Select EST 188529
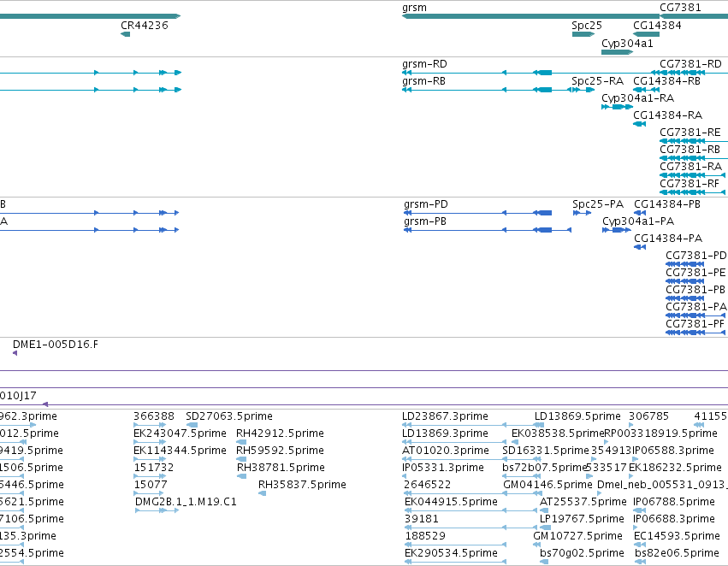Screen dimensions: 728x566 pyautogui.click(x=455, y=545)
